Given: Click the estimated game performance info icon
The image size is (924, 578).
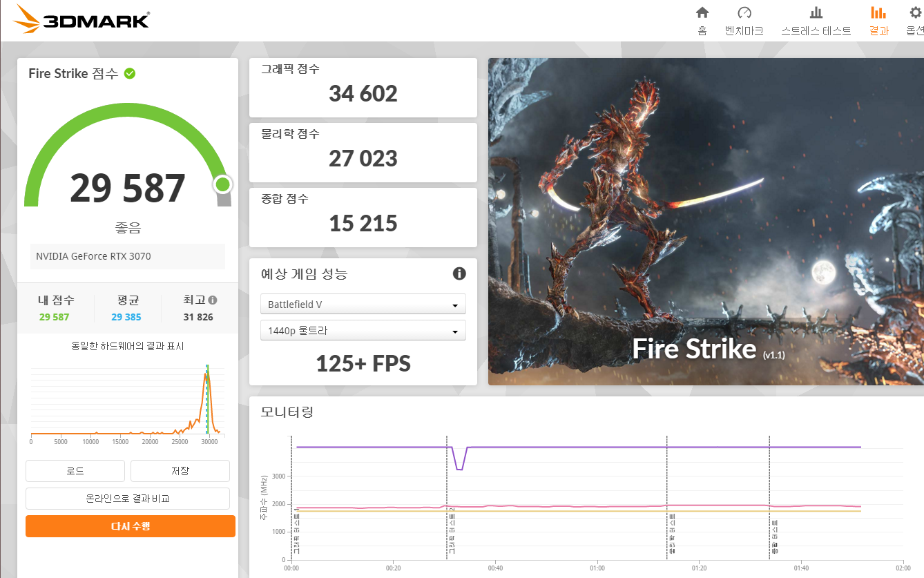Looking at the screenshot, I should [x=459, y=273].
